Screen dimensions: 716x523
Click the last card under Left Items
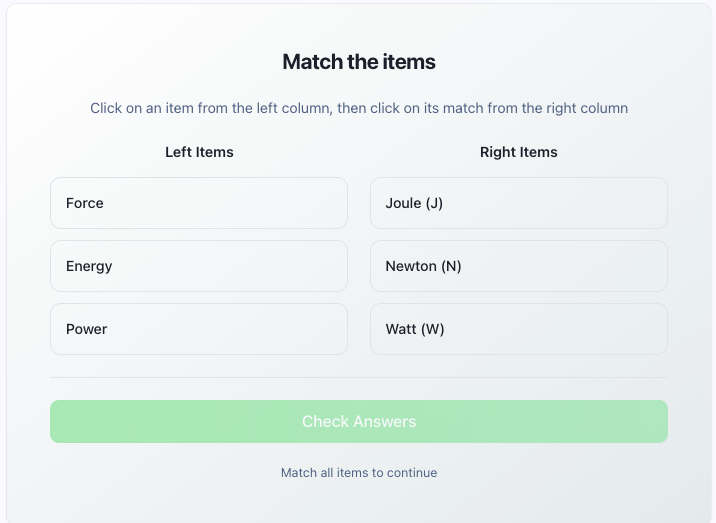point(199,329)
